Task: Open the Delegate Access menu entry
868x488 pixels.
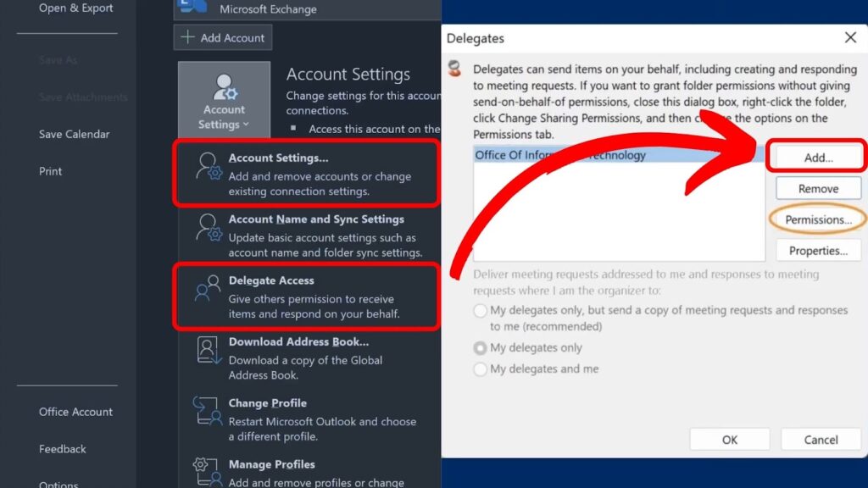Action: tap(307, 297)
